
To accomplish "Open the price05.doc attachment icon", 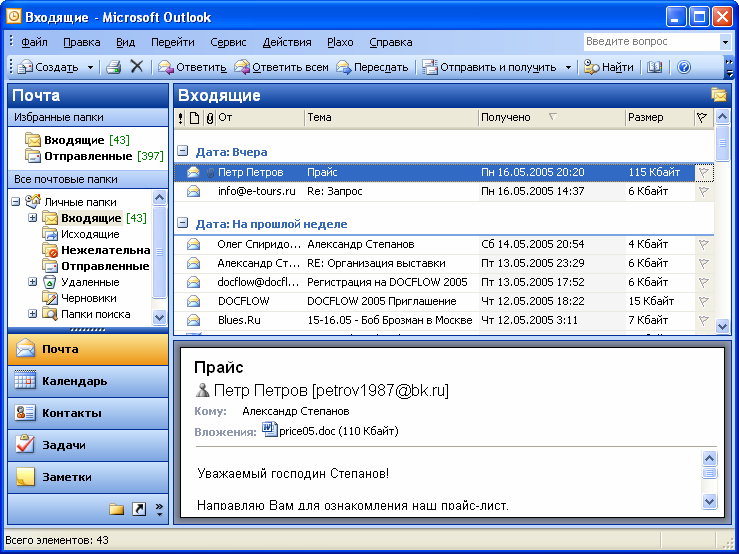I will click(269, 430).
